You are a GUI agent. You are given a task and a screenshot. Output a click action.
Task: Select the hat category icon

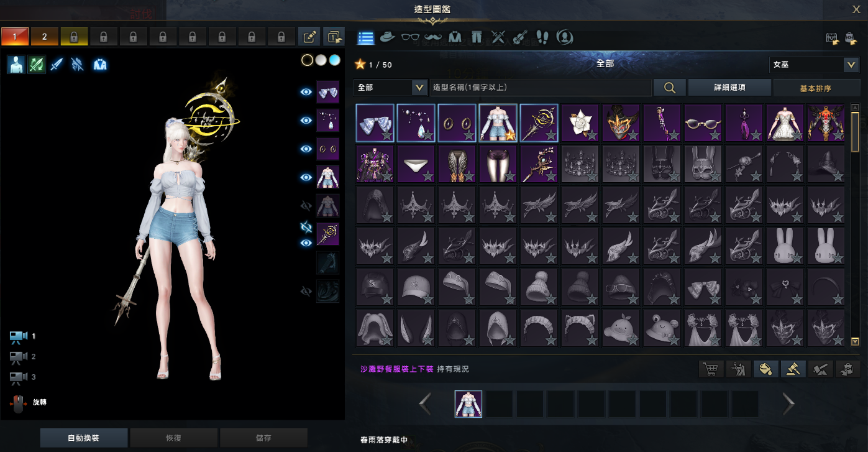388,37
